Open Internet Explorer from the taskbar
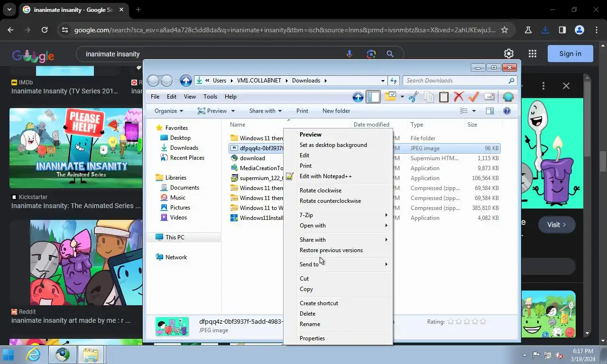 (x=34, y=354)
